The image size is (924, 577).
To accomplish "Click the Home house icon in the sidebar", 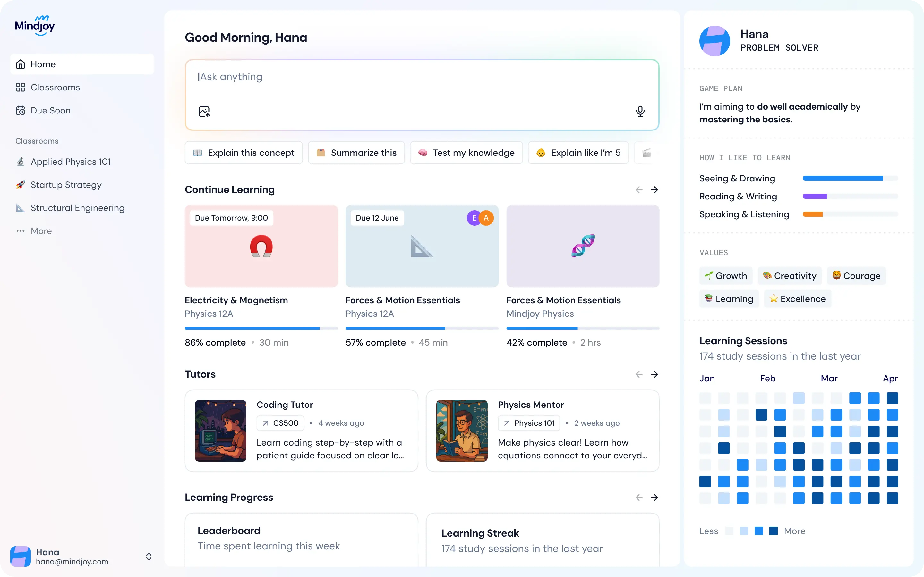I will tap(21, 64).
